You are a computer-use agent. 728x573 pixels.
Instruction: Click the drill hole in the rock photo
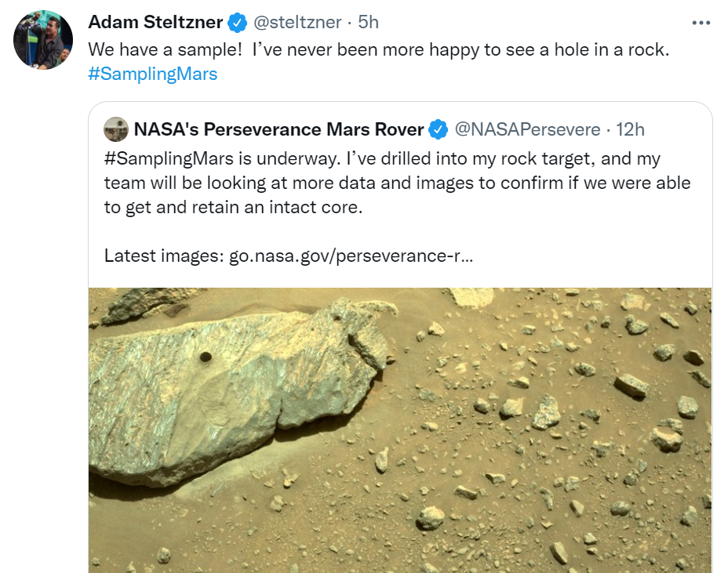tap(206, 357)
